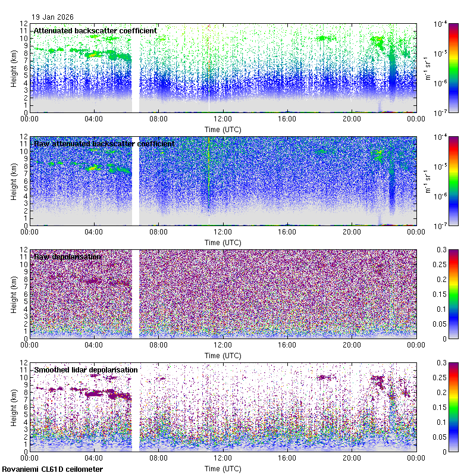The image size is (464, 476).
Task: Click 12:00 tick under Raw depolarisation panel
Action: (x=223, y=345)
